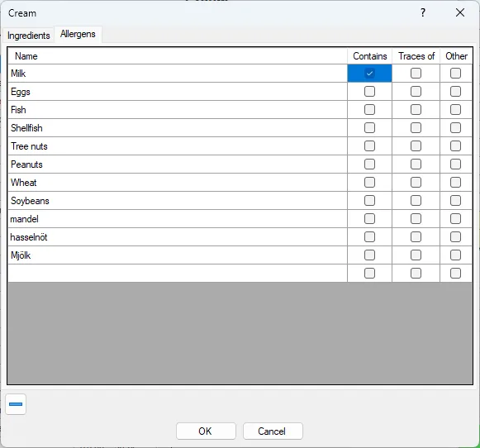The height and width of the screenshot is (448, 480).
Task: Tick Other for Eggs
Action: coord(455,91)
